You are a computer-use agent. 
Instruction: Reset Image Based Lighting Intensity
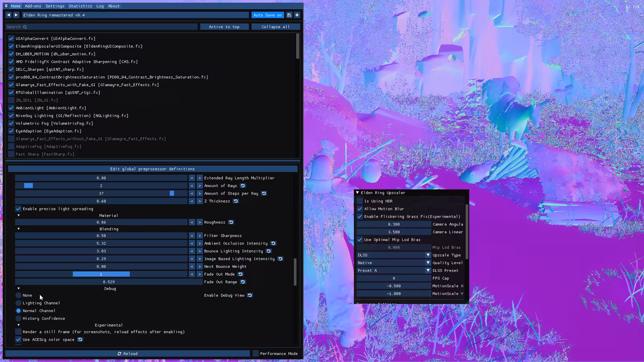coord(281,259)
